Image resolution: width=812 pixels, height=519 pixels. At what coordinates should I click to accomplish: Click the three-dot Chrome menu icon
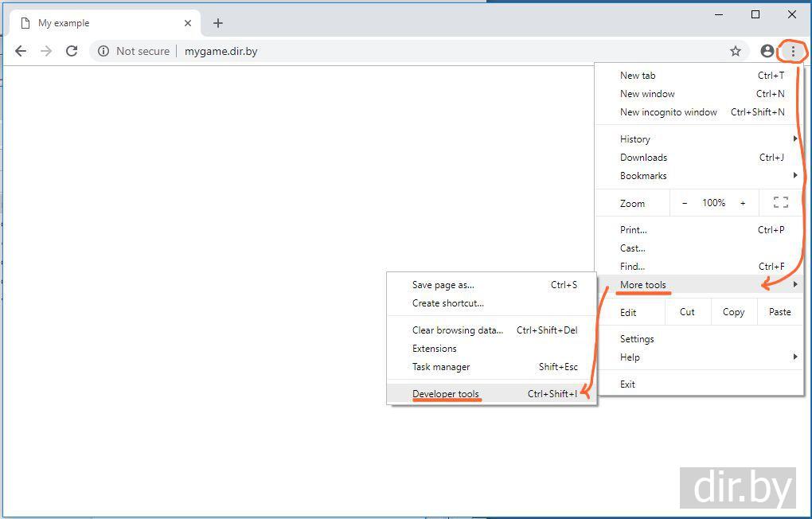tap(793, 51)
